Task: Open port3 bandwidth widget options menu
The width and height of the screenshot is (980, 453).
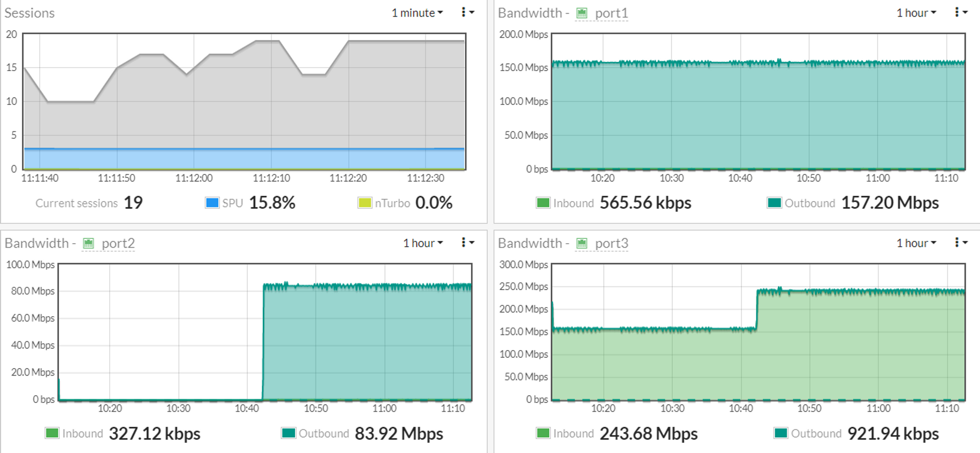Action: point(960,242)
